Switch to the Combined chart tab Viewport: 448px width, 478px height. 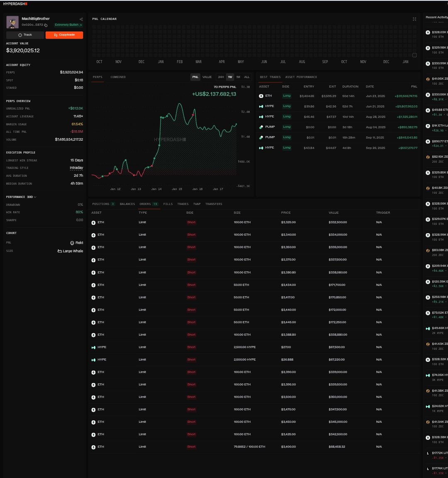[x=118, y=77]
